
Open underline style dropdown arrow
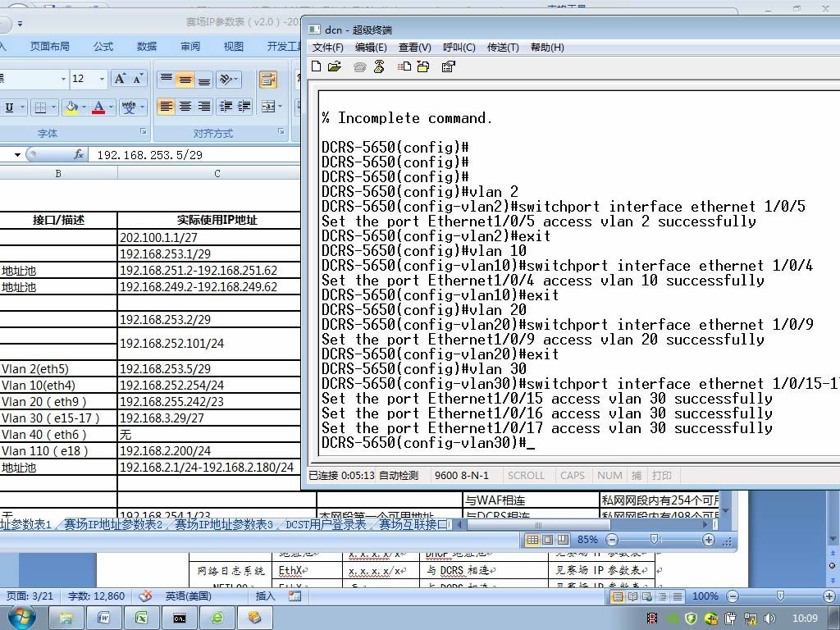[22, 107]
